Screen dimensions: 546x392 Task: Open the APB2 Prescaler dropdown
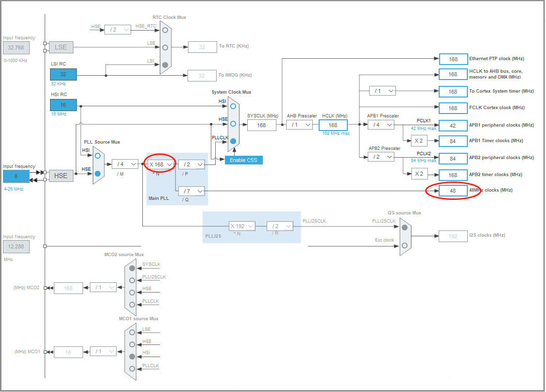(x=381, y=157)
